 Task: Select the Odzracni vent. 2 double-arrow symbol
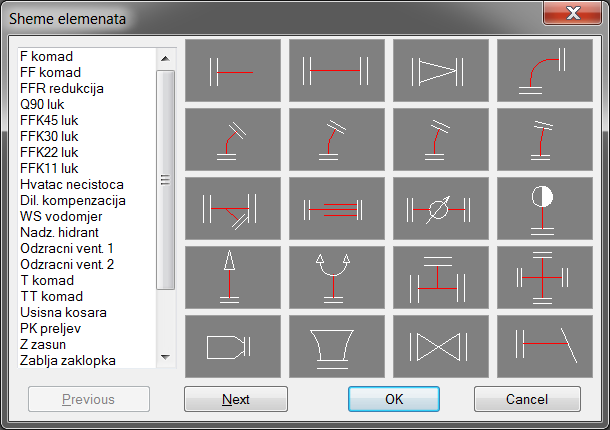[337, 277]
